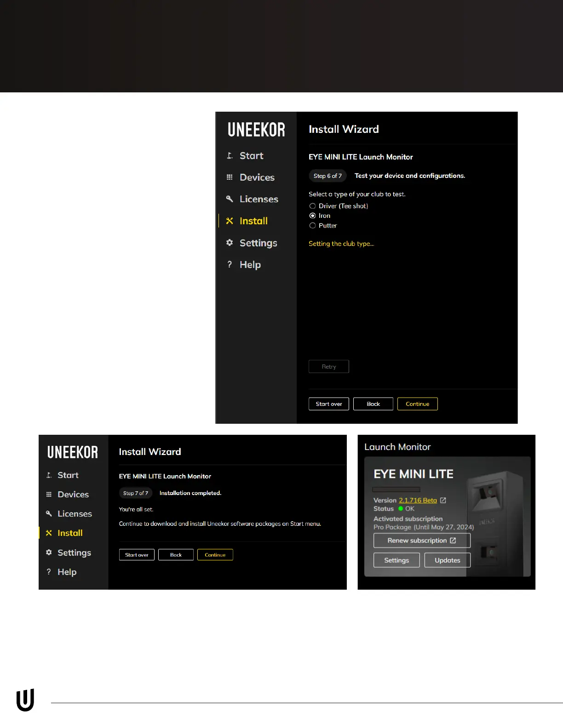Open Settings menu item in step 7 window
563x728 pixels.
point(74,553)
